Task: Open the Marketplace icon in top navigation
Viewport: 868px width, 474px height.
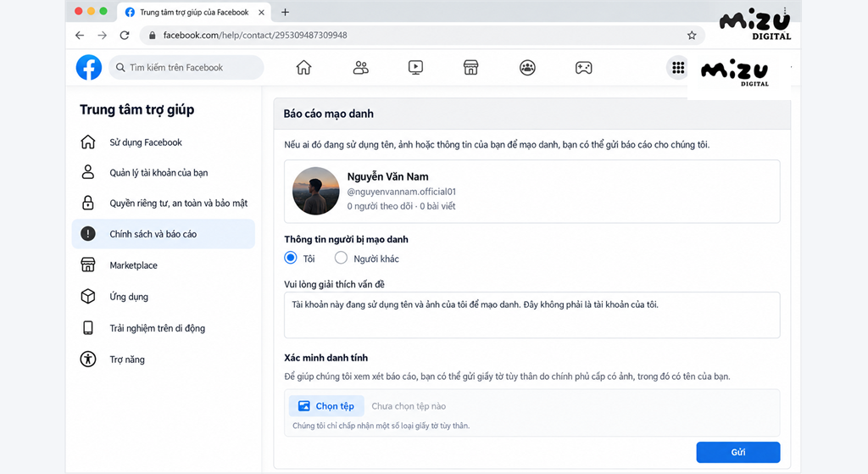Action: [x=470, y=68]
